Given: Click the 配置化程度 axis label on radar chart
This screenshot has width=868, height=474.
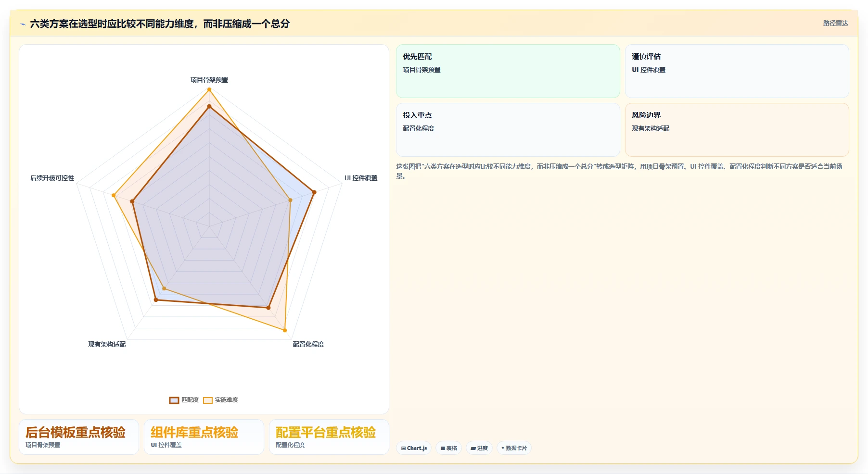Looking at the screenshot, I should coord(308,344).
